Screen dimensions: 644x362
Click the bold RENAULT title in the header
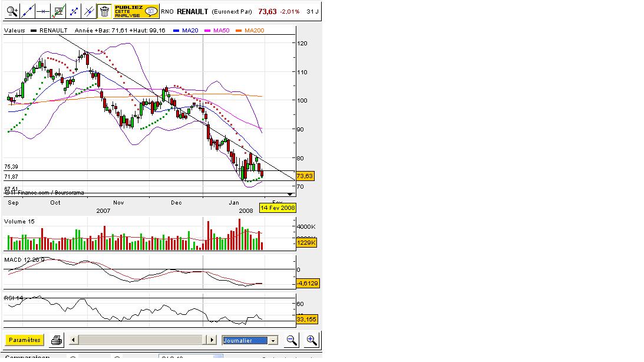tap(193, 12)
